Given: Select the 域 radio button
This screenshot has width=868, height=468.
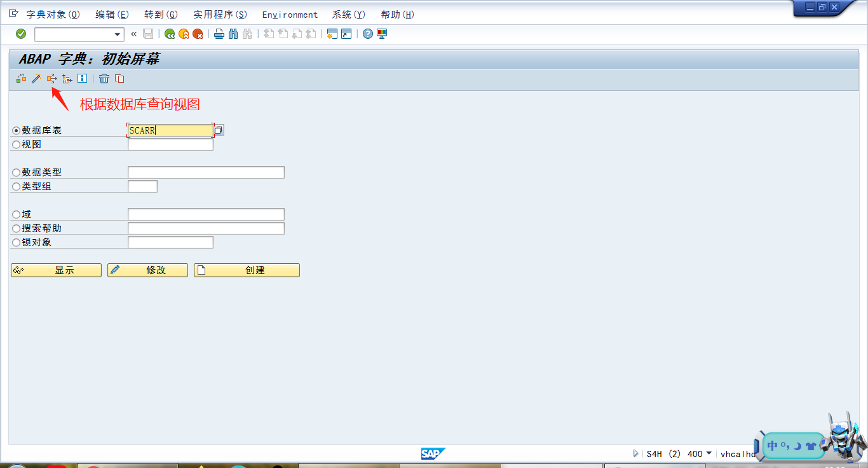Looking at the screenshot, I should (17, 214).
